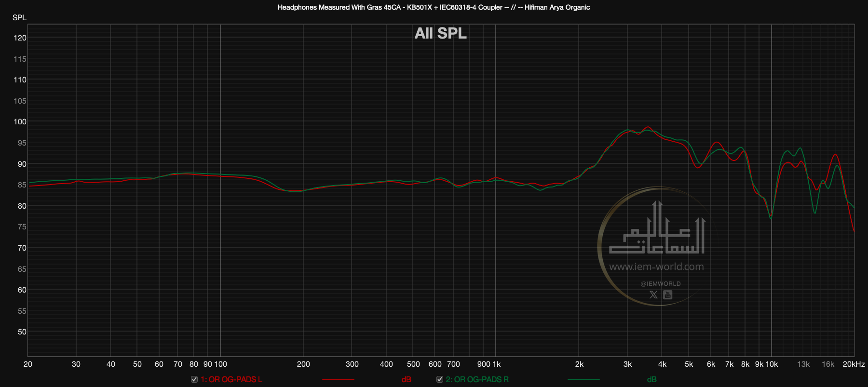Click the red line sample in the legend
Viewport: 868px width, 387px height.
338,380
